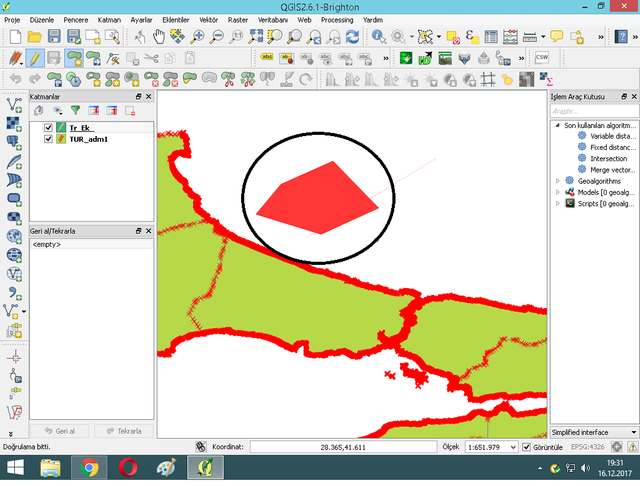Open the Ölçek scale dropdown
This screenshot has height=486, width=640.
513,447
